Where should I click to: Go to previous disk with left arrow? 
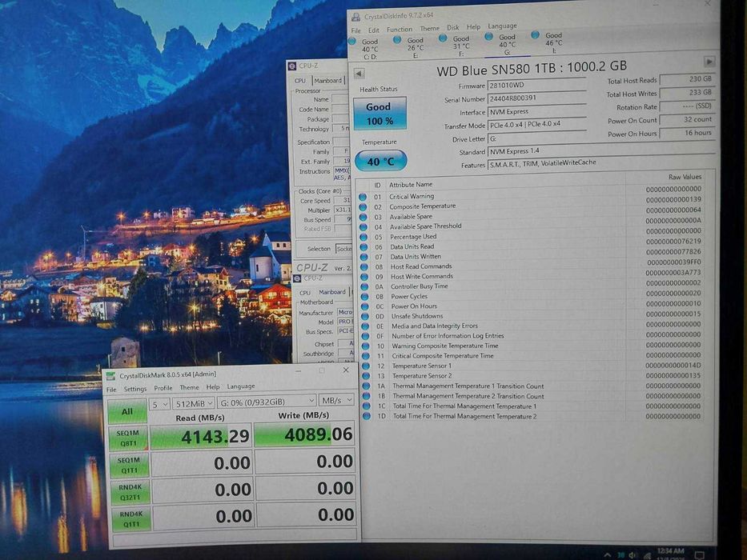pos(359,74)
